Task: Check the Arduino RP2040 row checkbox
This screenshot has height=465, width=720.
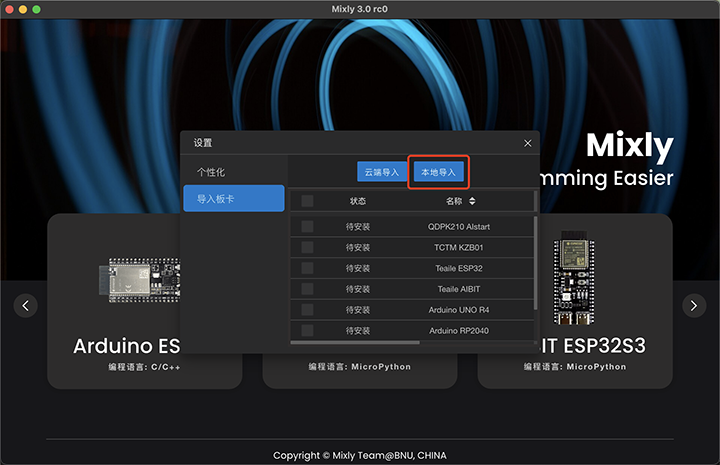Action: tap(307, 331)
